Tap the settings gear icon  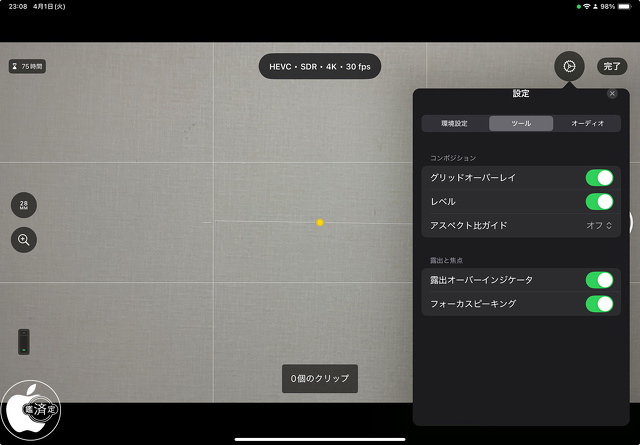[x=569, y=66]
